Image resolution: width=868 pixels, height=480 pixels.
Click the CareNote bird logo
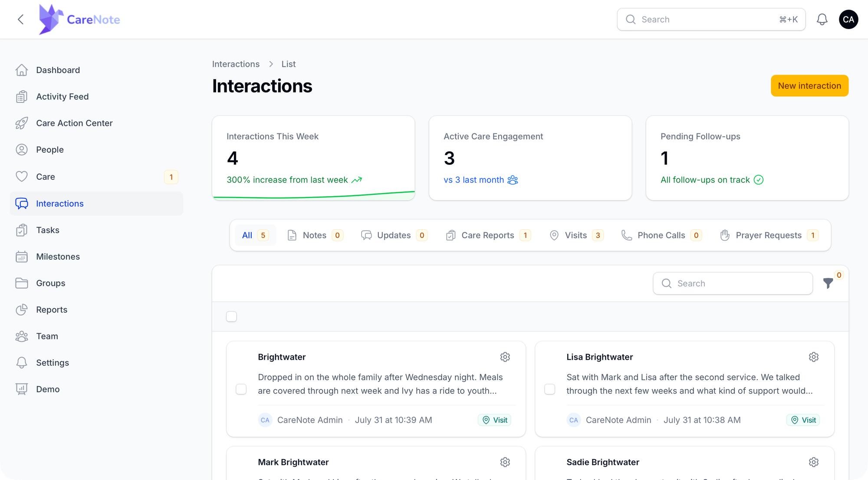51,19
